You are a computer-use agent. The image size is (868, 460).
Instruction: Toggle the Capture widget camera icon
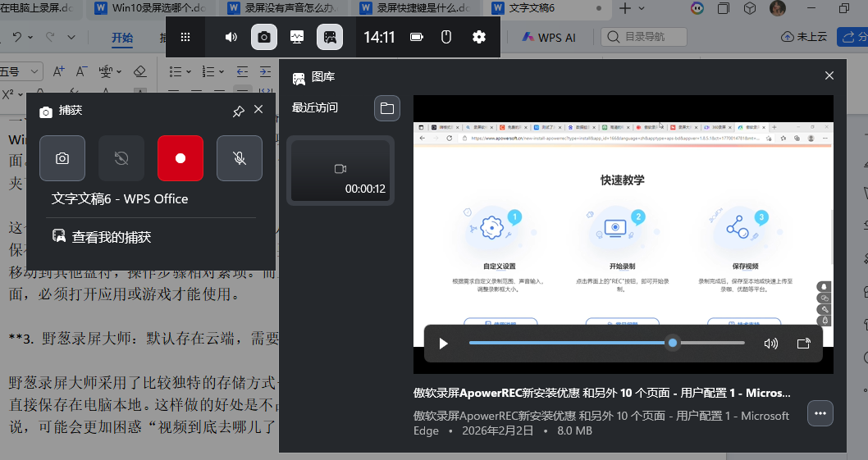(x=264, y=37)
